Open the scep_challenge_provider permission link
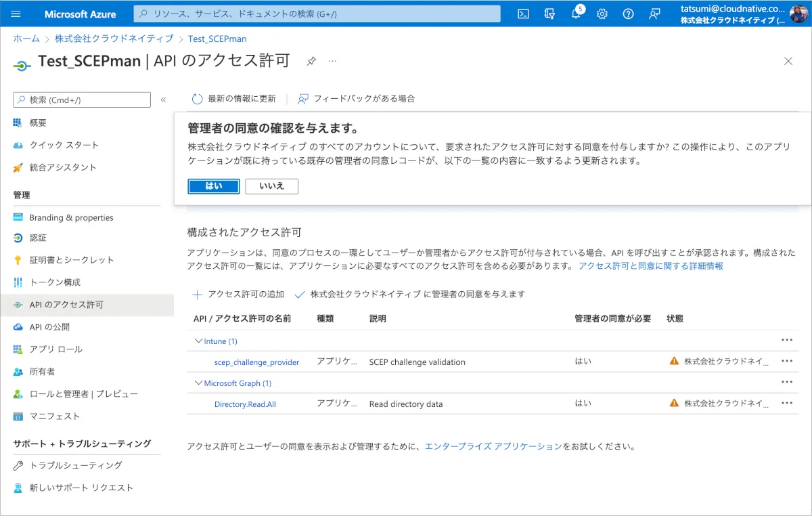 tap(256, 362)
